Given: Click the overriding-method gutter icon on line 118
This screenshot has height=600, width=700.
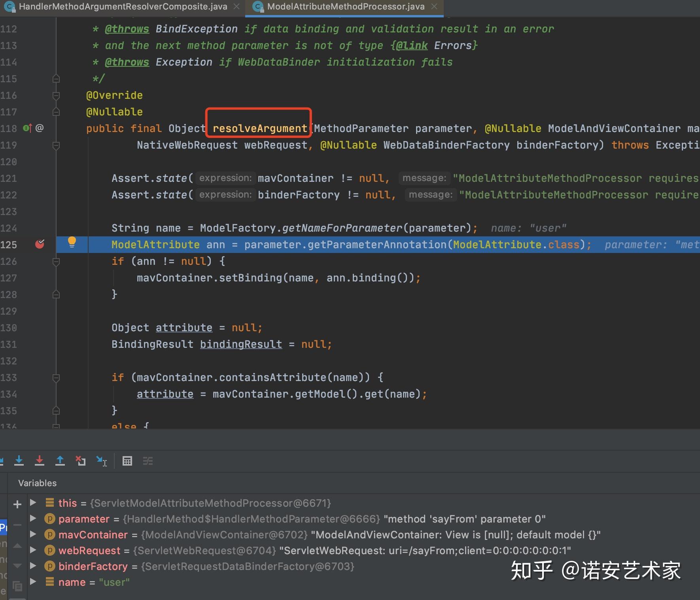Looking at the screenshot, I should (27, 128).
